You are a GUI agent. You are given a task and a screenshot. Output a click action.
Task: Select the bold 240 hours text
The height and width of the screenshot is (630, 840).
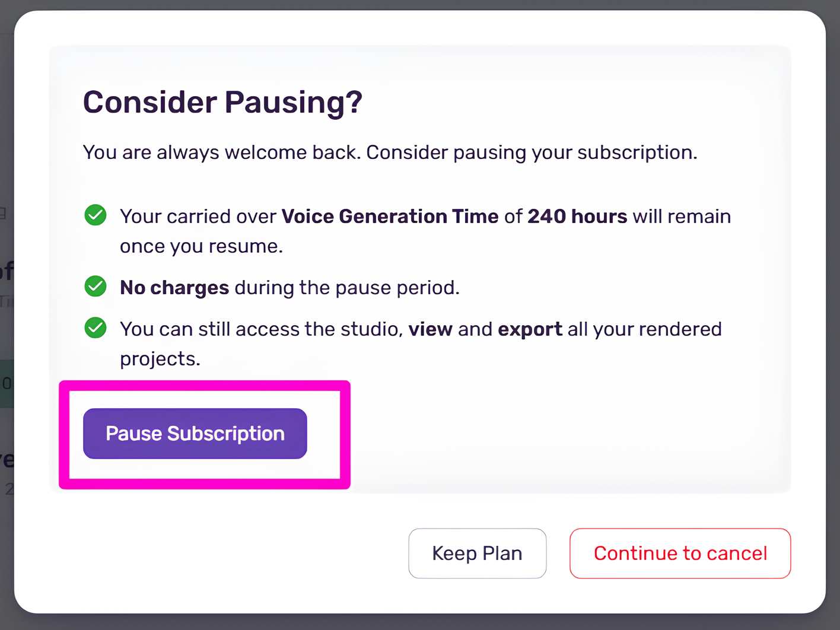[577, 217]
